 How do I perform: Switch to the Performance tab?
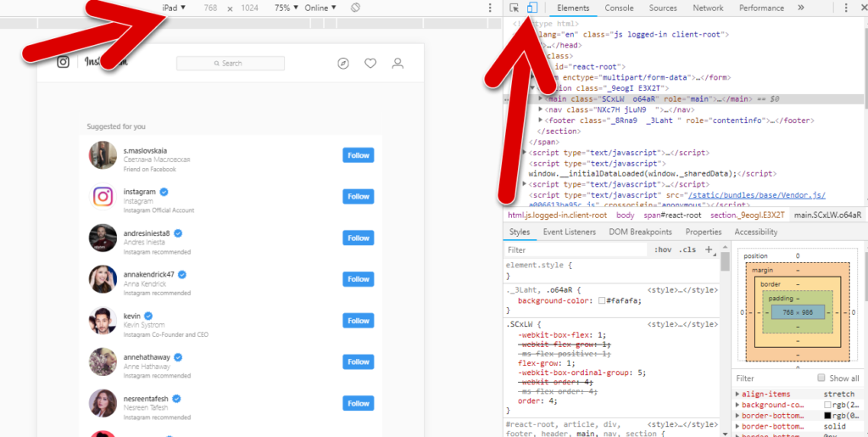(761, 8)
